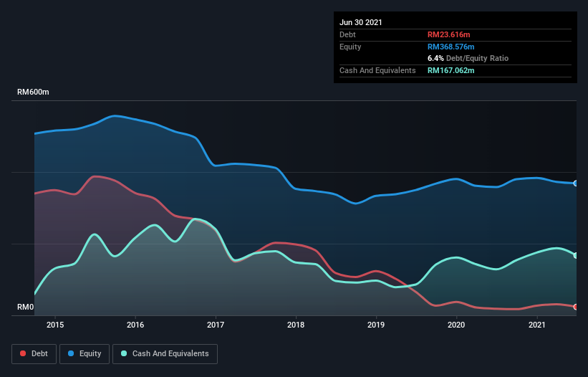Click the 2020 x-axis label
Screen dimensions: 588x377
click(456, 325)
